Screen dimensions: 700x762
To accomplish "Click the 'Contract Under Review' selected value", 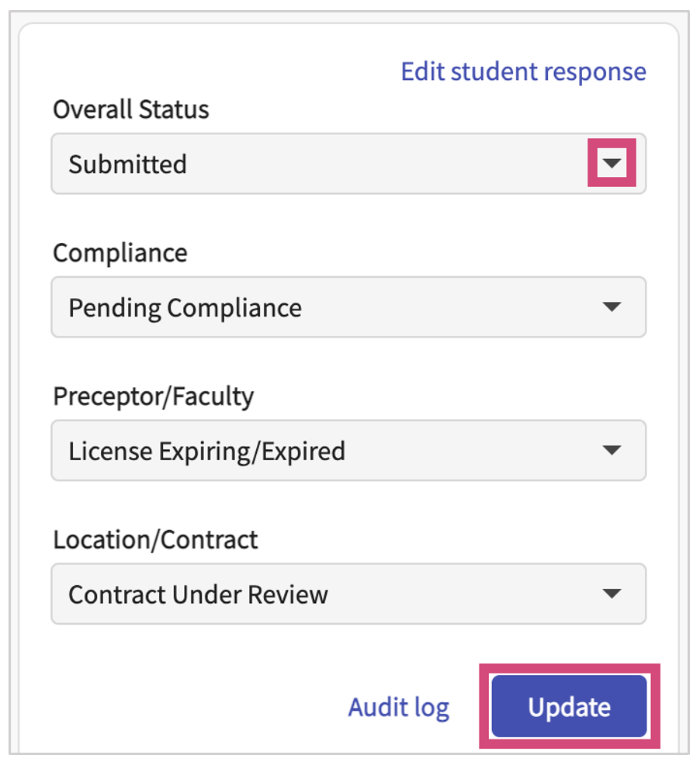I will 198,595.
